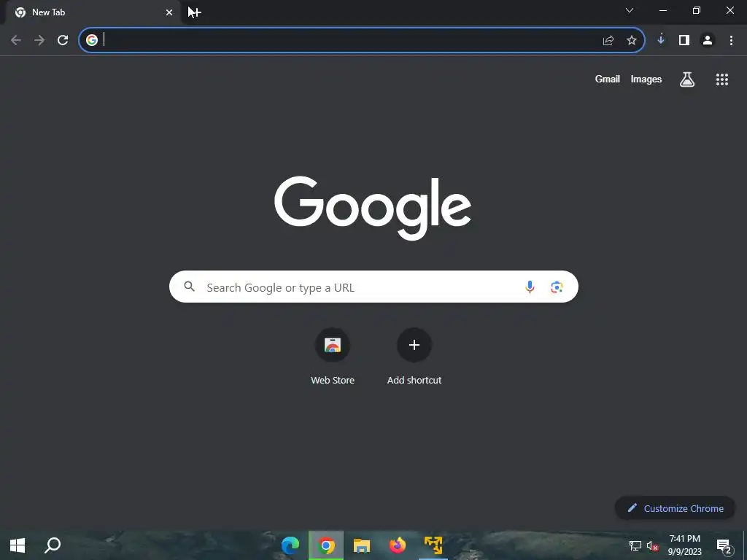Reload the page with refresh icon
747x560 pixels.
[x=63, y=41]
